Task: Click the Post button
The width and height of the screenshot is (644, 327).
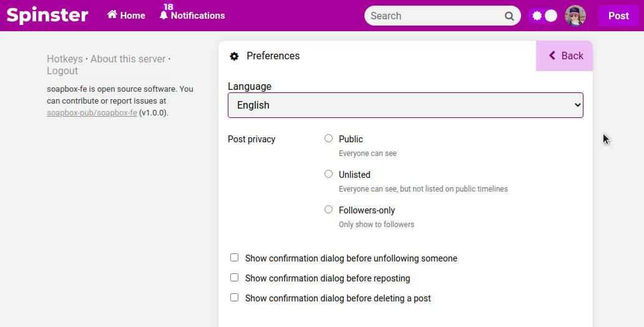Action: pos(618,16)
